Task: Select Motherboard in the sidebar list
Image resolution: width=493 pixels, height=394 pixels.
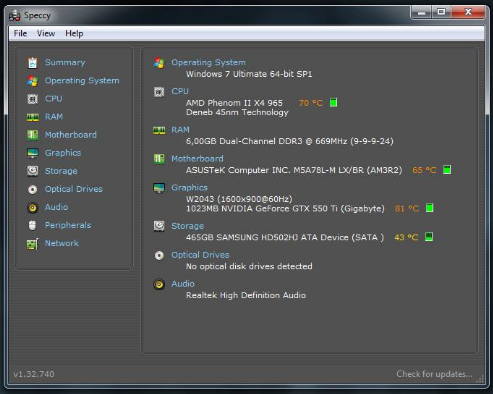Action: click(71, 135)
